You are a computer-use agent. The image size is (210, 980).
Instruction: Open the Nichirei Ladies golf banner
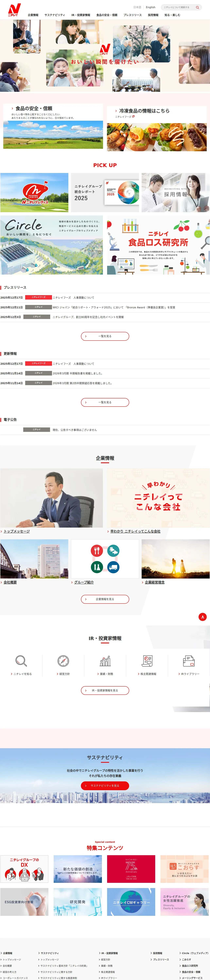pyautogui.click(x=34, y=193)
